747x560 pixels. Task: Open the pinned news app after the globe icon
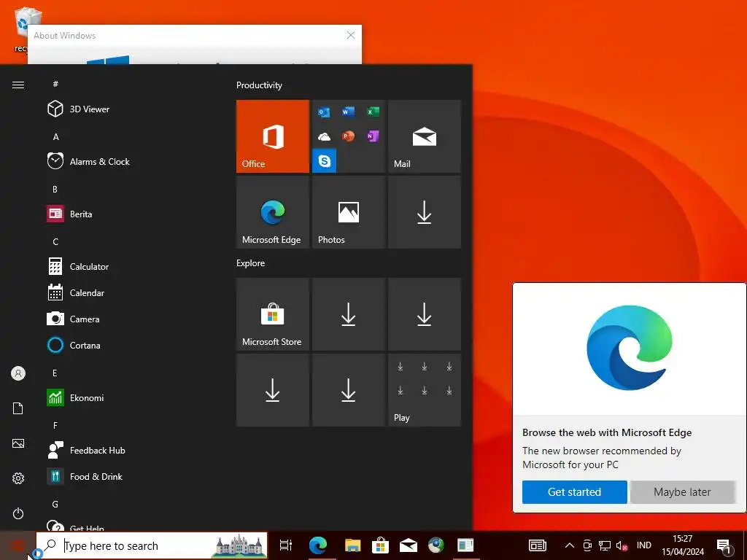pos(465,545)
